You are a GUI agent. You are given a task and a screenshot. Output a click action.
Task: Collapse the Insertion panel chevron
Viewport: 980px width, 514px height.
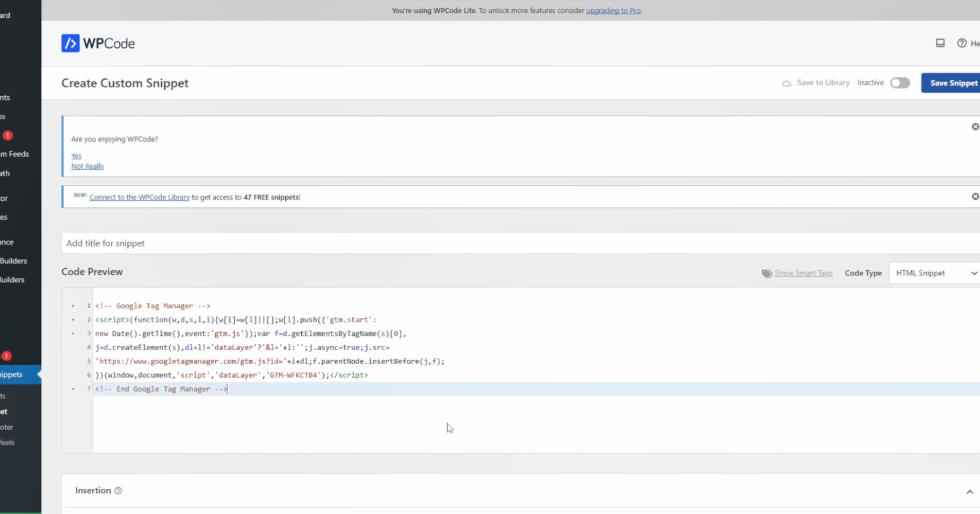click(970, 491)
